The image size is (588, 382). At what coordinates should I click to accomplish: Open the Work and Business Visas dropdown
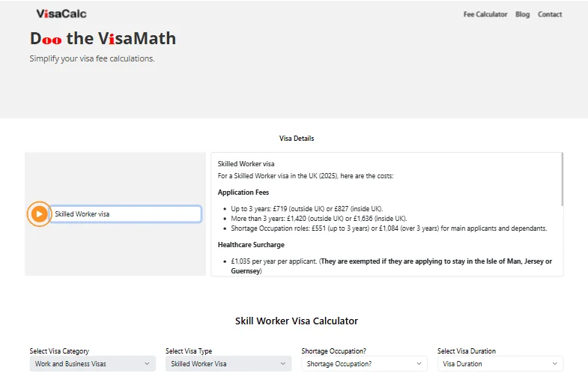coord(93,364)
